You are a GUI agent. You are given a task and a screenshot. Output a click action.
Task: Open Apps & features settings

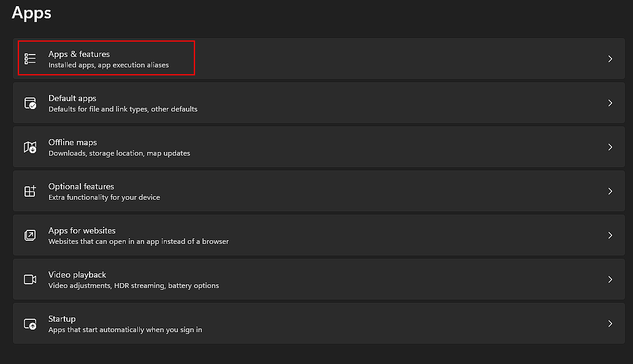245,58
